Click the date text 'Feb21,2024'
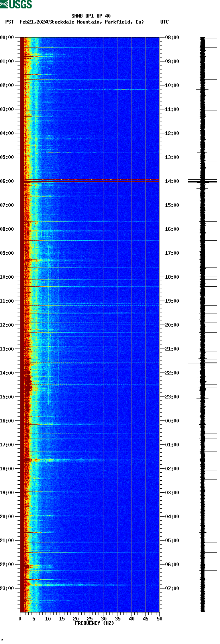 coord(33,22)
